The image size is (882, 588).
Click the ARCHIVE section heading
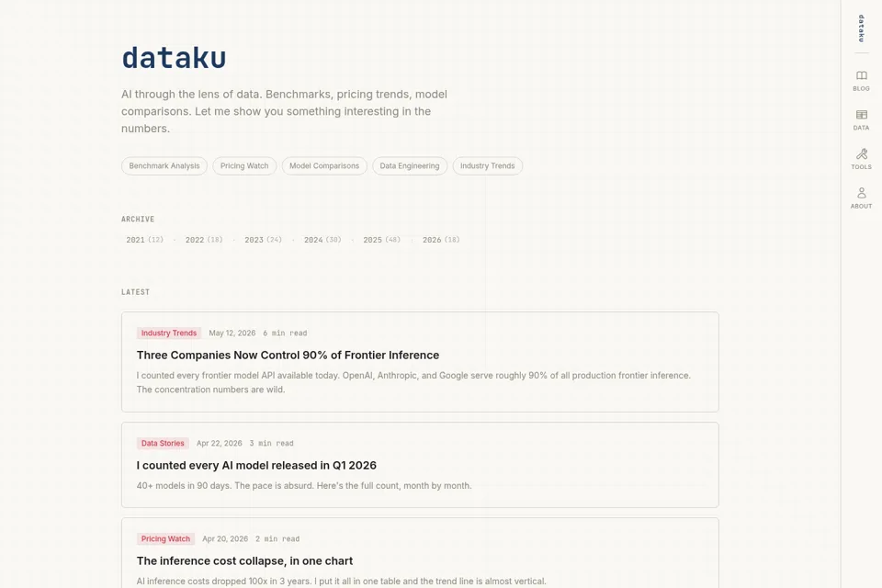point(138,220)
